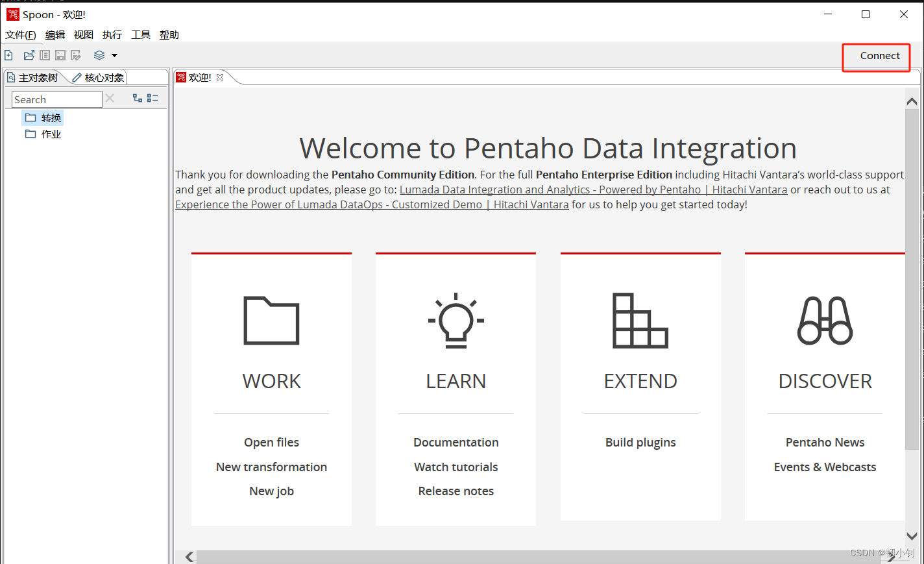Click the vertical scrollbar thumb
924x564 pixels.
click(912, 279)
